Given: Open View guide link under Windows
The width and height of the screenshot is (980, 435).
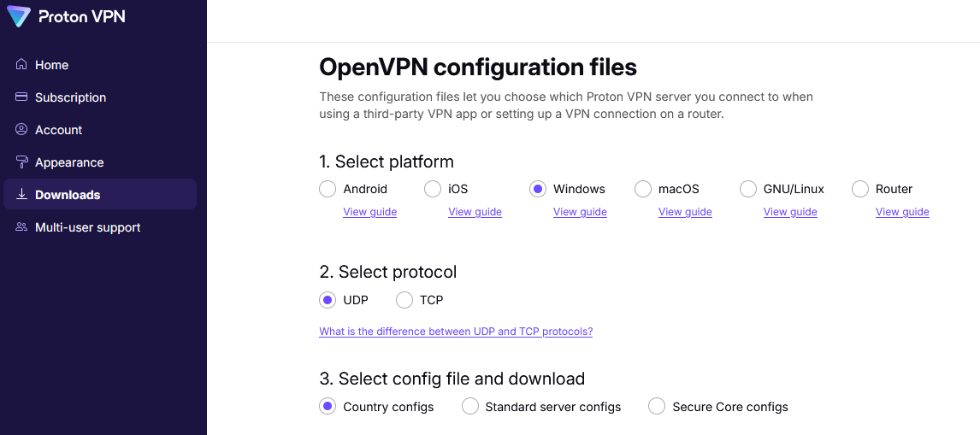Looking at the screenshot, I should point(580,212).
